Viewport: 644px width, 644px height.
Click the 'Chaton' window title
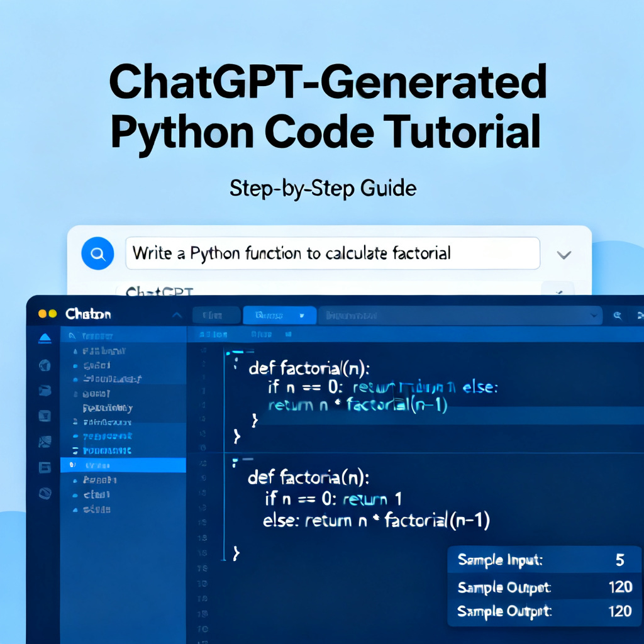click(x=88, y=314)
